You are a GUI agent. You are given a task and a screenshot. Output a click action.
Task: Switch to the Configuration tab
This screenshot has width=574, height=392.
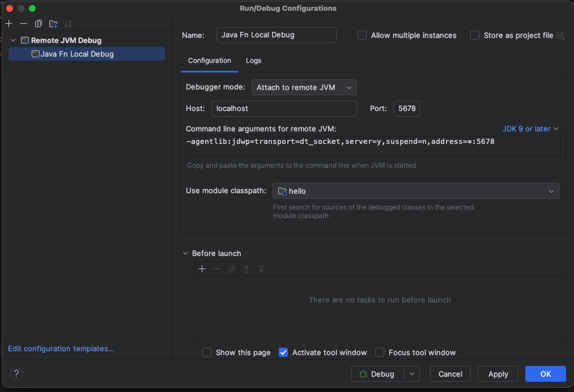coord(210,61)
